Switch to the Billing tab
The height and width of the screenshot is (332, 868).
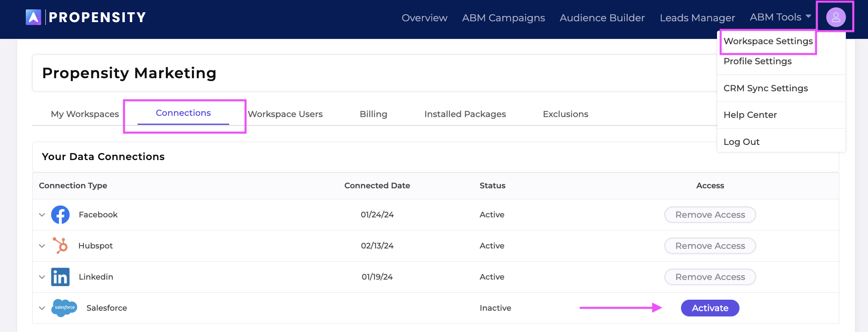373,114
